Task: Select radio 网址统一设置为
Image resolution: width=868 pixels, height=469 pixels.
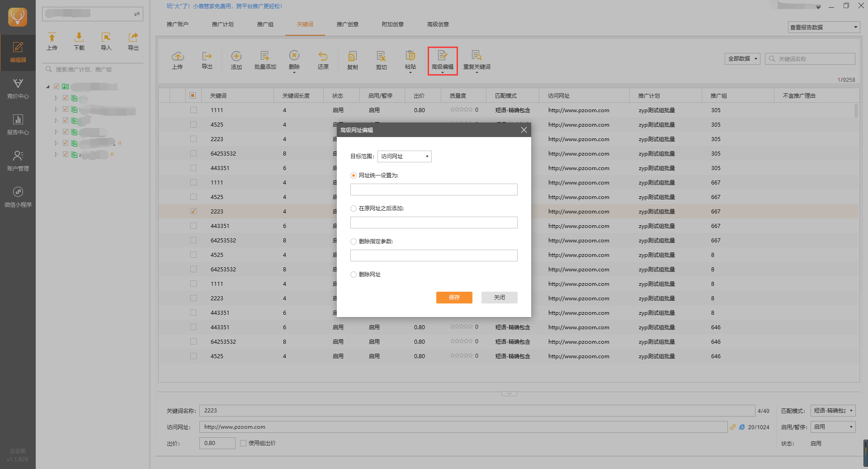Action: (354, 175)
